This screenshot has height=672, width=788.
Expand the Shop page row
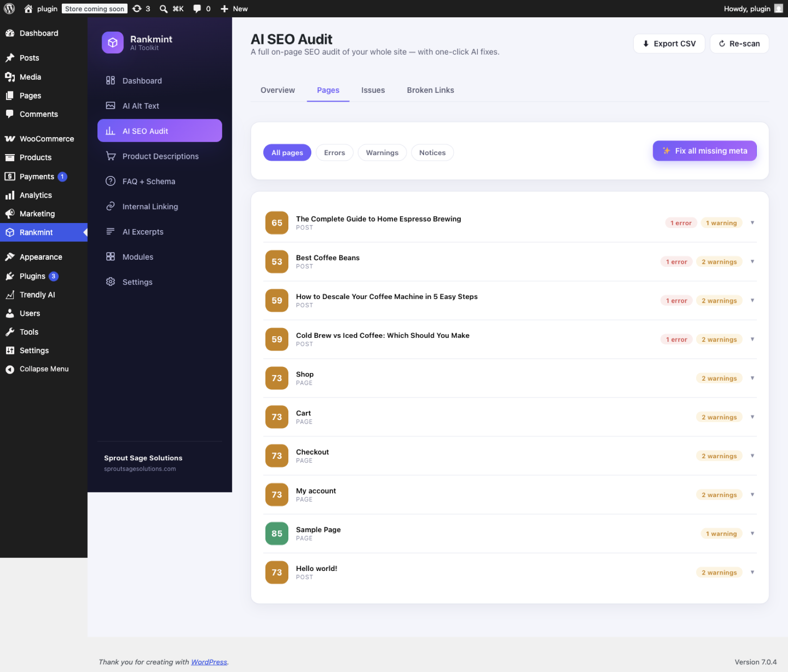click(x=752, y=378)
